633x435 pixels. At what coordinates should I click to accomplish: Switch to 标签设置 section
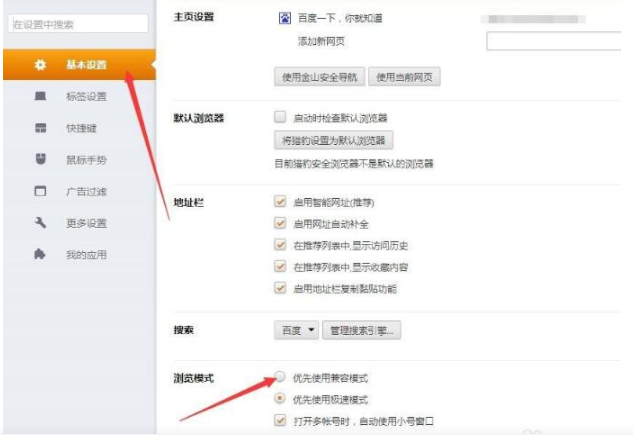pyautogui.click(x=86, y=97)
